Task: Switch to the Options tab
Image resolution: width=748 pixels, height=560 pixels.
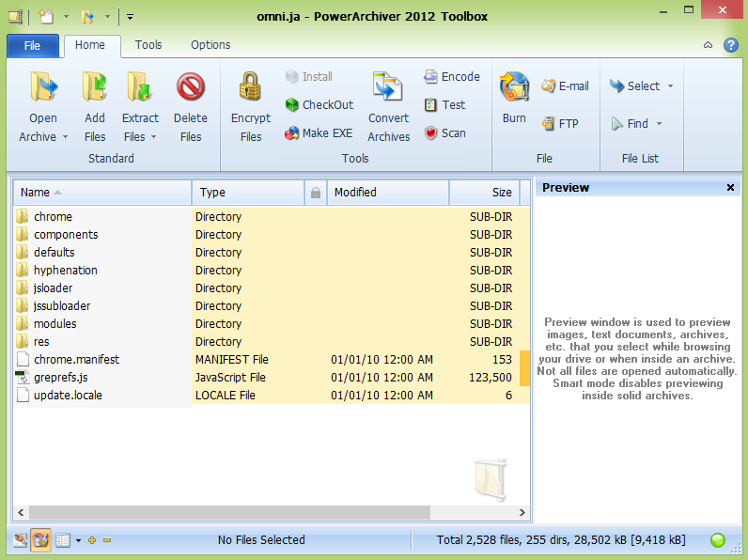Action: 210,45
